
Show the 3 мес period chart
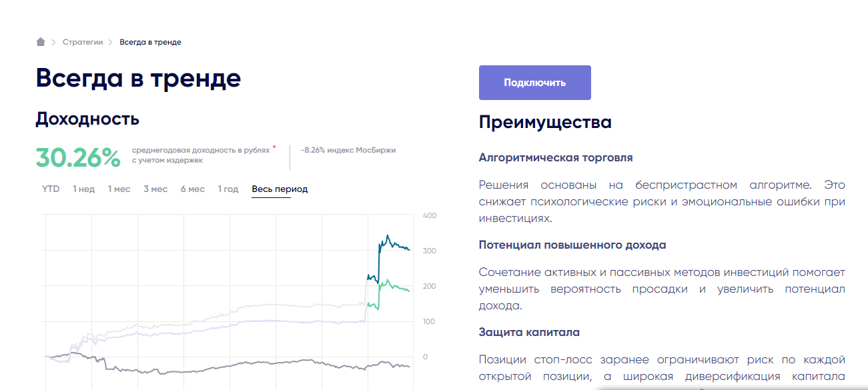[x=155, y=189]
